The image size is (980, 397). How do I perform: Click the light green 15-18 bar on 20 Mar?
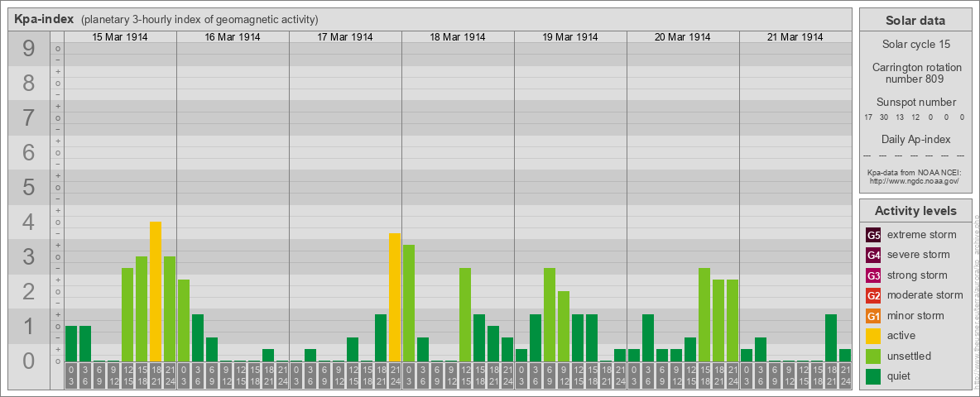click(704, 314)
